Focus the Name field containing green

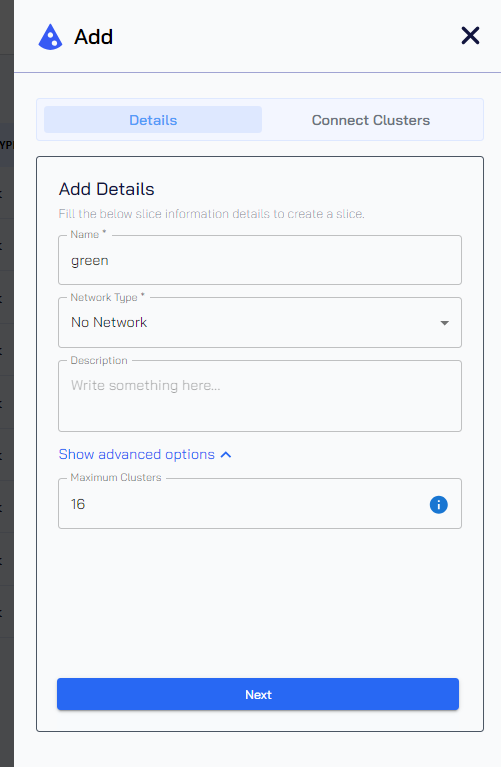260,260
